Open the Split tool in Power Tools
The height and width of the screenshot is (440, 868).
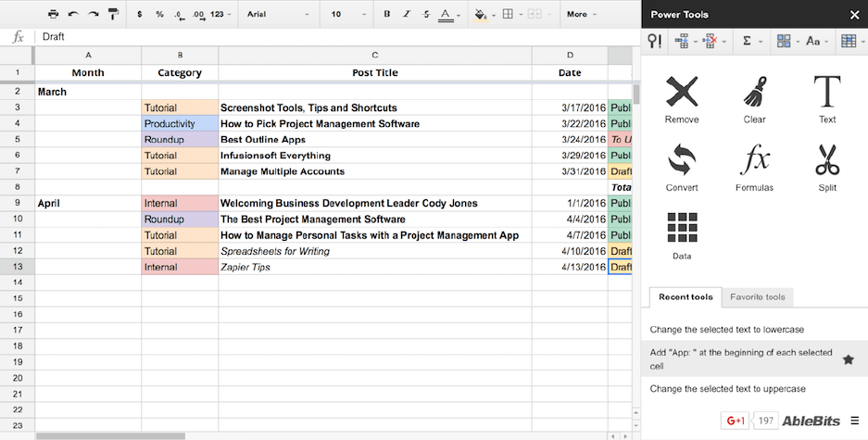pyautogui.click(x=827, y=168)
